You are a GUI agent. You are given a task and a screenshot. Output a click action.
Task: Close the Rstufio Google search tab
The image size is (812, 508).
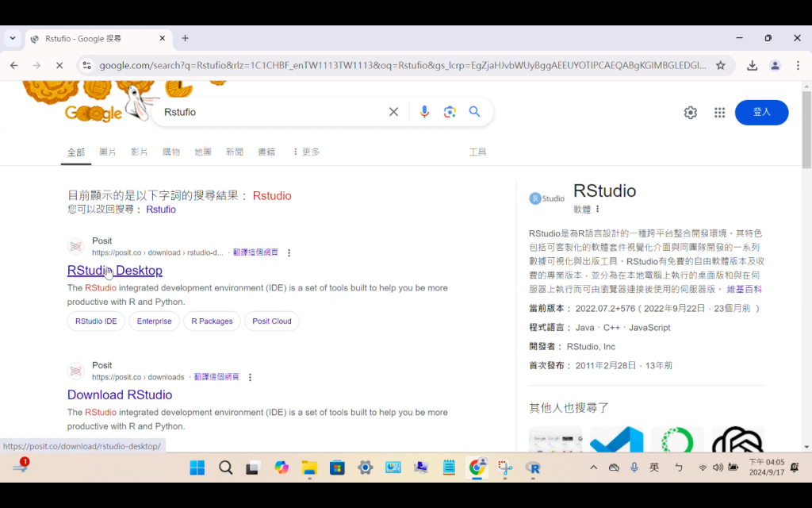click(x=162, y=38)
